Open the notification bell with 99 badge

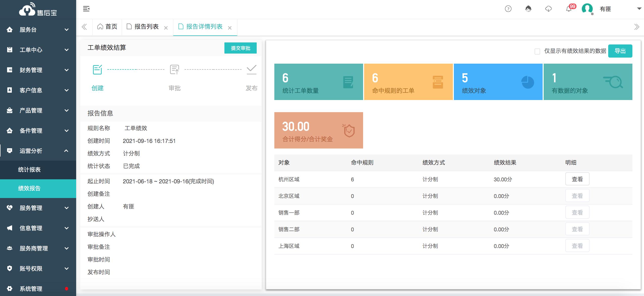point(569,9)
